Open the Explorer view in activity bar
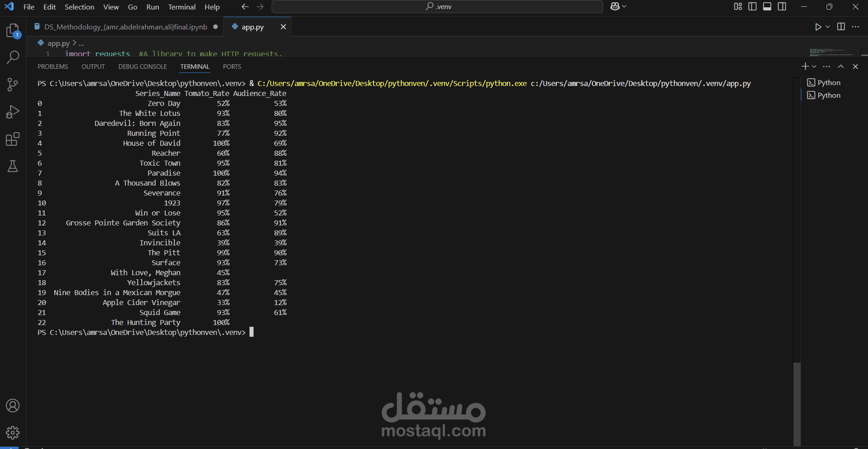This screenshot has width=868, height=449. pos(13,31)
